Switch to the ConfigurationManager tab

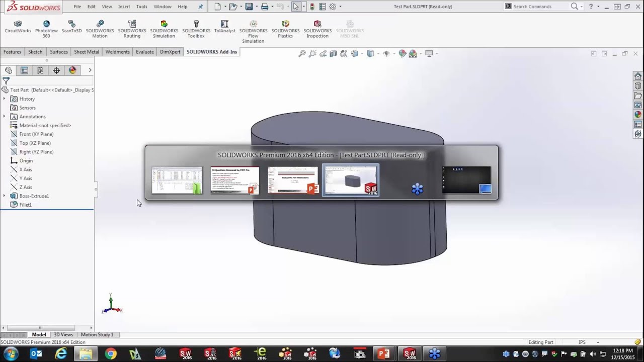click(x=40, y=70)
